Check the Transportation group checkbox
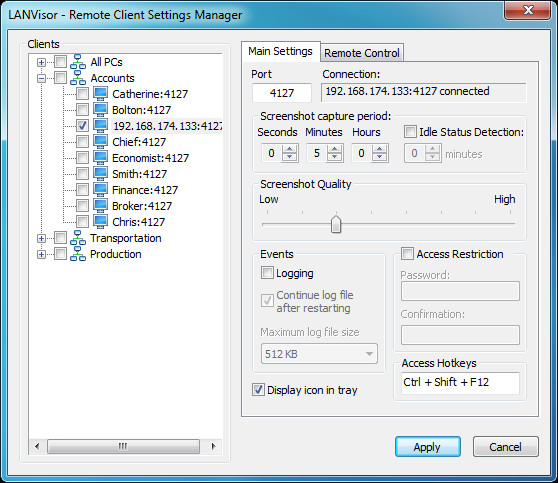This screenshot has width=558, height=483. 60,238
